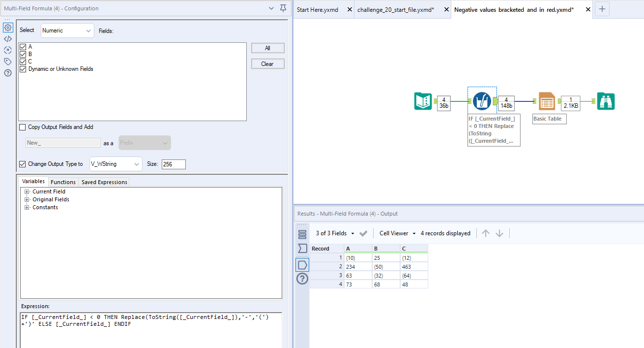Open the V_WString output type dropdown
Viewport: 644px width, 348px height.
(x=116, y=164)
